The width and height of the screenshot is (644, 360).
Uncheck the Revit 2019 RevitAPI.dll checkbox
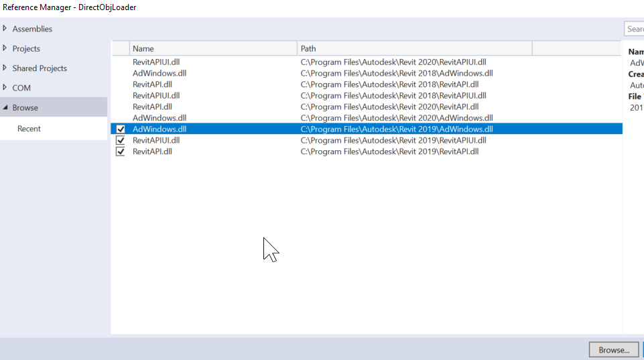(x=121, y=152)
